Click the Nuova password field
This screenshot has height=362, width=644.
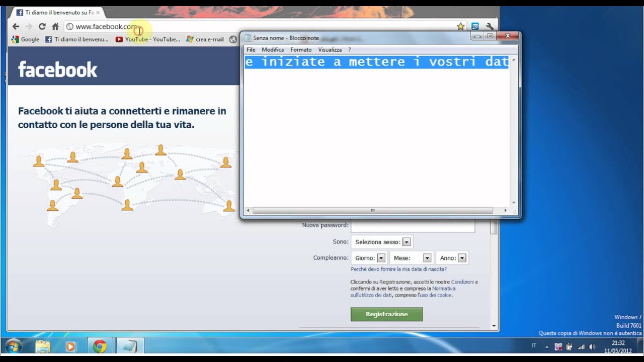coord(413,226)
